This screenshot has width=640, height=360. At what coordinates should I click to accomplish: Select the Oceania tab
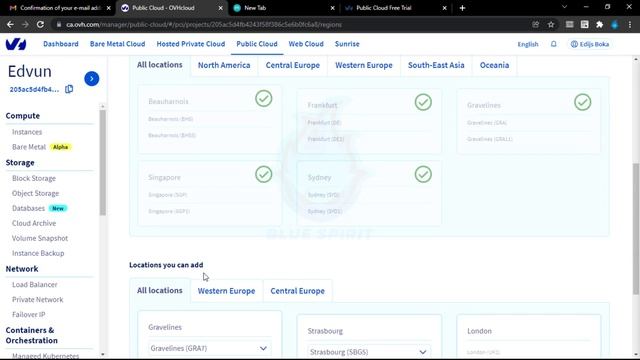click(494, 65)
